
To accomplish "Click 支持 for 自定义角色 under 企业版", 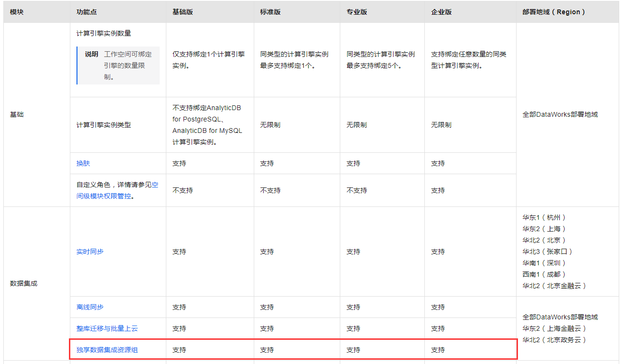I will click(x=438, y=190).
